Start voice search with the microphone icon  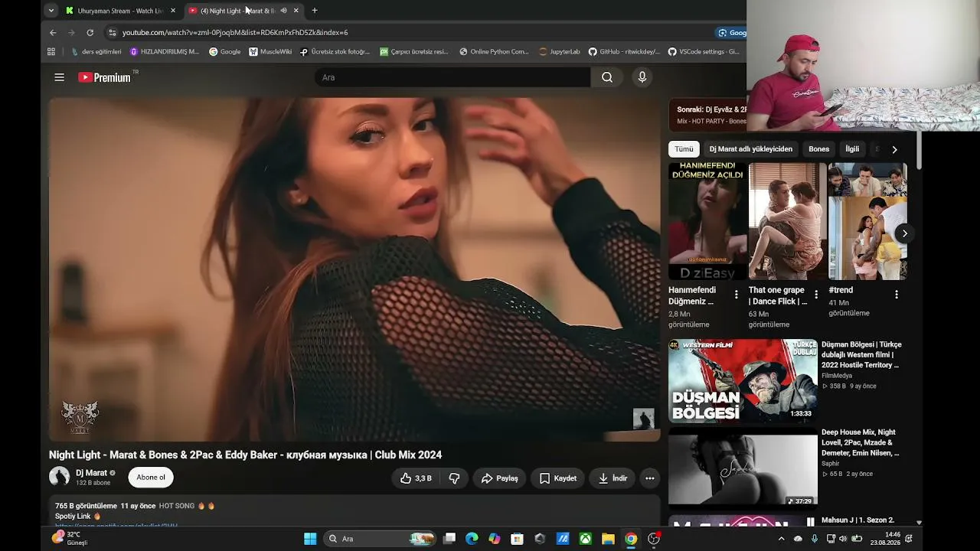pyautogui.click(x=642, y=77)
